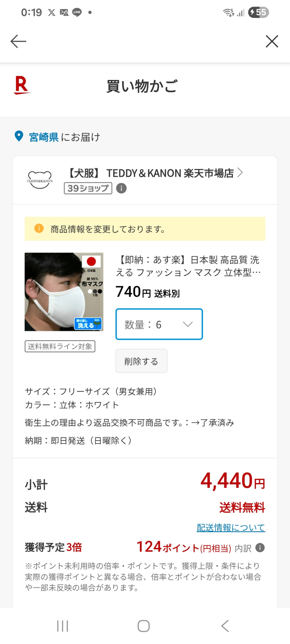Tap Android home button
This screenshot has height=644, width=290.
(x=143, y=626)
